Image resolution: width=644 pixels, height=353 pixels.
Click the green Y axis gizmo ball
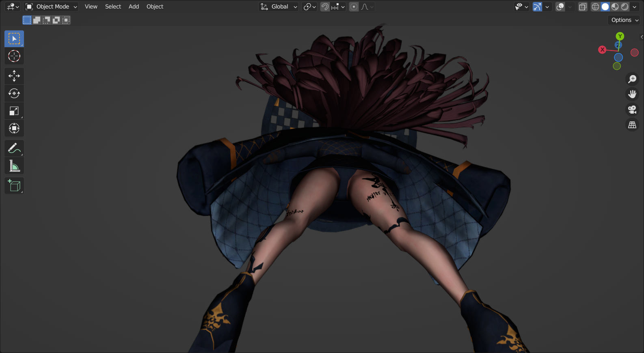pyautogui.click(x=620, y=37)
